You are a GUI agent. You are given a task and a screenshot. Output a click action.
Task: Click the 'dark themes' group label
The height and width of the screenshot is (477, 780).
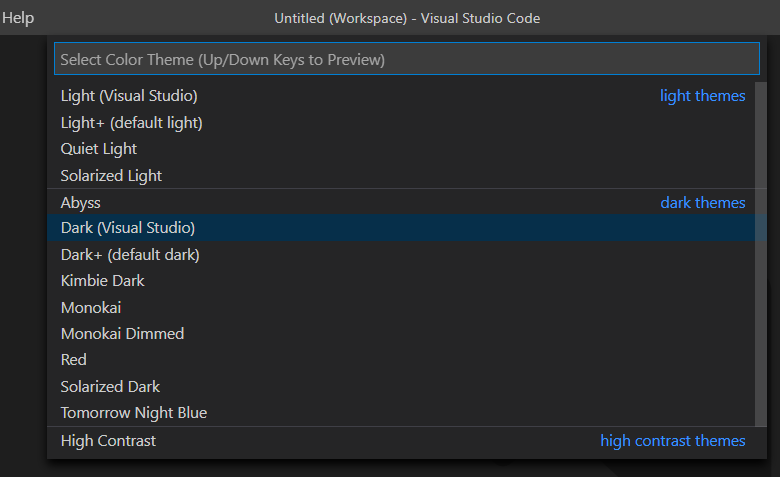[702, 202]
